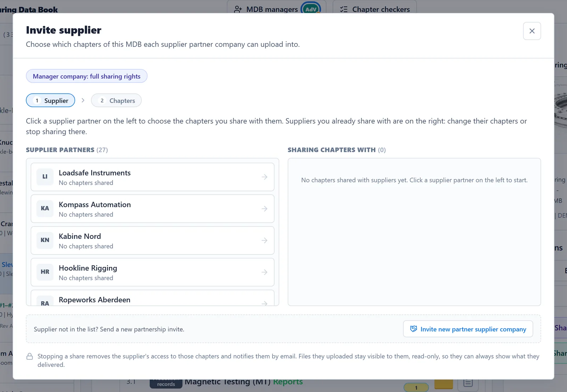Click the notes icon in background row 3.1
Image resolution: width=567 pixels, height=392 pixels.
468,383
